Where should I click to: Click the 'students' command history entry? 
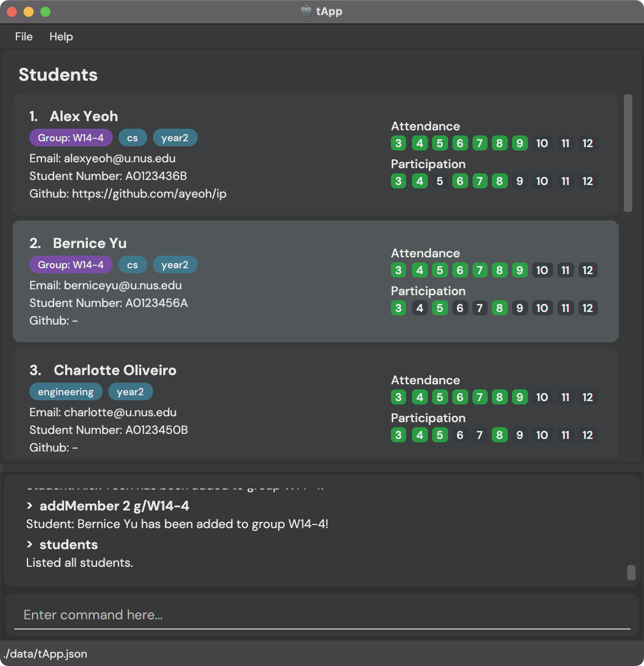tap(69, 544)
